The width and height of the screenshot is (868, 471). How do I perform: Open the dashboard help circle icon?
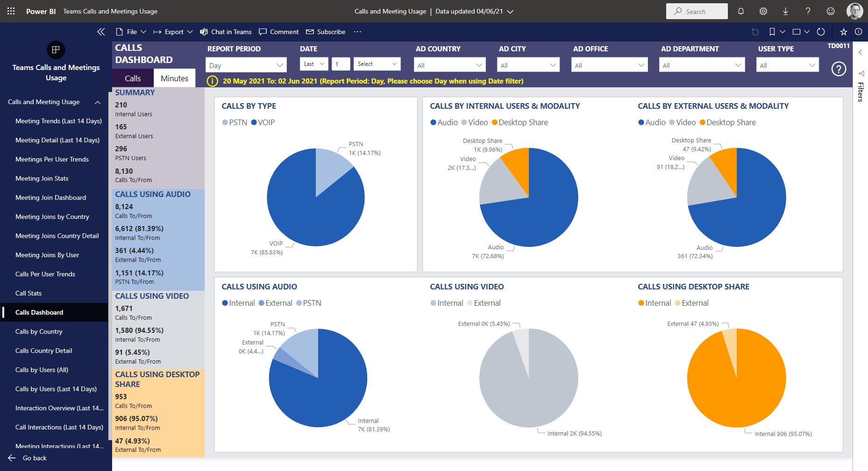coord(839,69)
